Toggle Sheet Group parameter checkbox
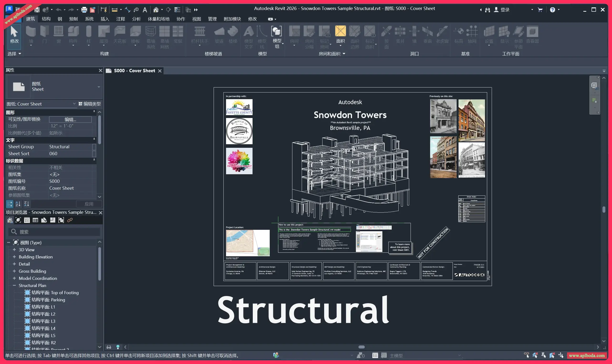The height and width of the screenshot is (364, 612). [94, 147]
